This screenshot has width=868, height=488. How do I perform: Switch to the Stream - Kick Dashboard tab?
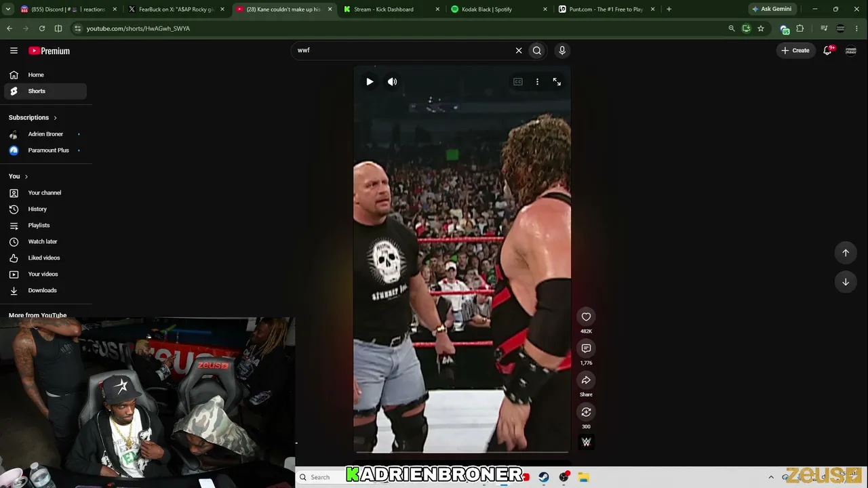(x=391, y=9)
